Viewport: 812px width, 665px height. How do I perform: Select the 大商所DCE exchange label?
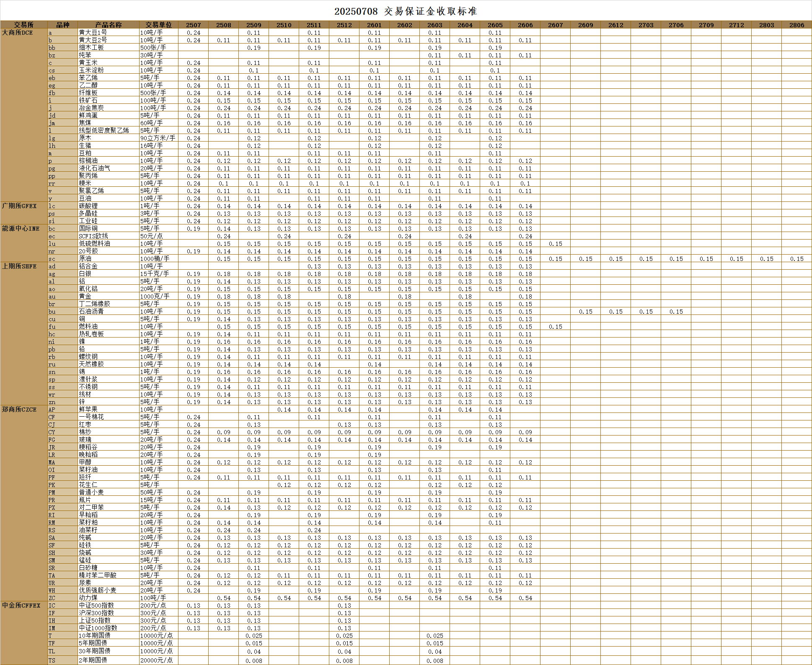pyautogui.click(x=17, y=33)
